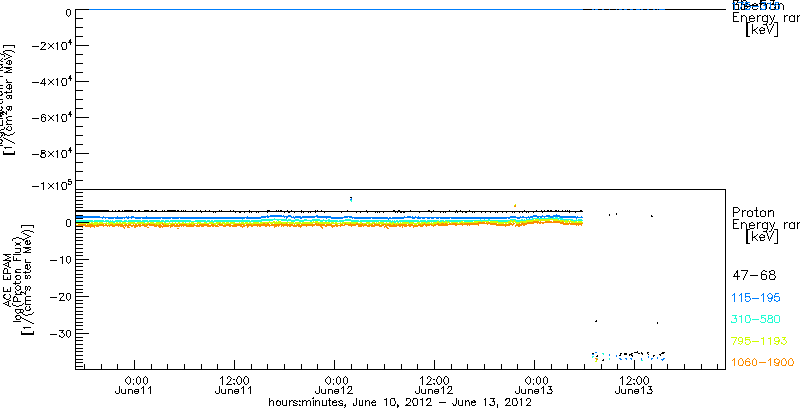Click the cluster of outlier points near -37

click(629, 356)
